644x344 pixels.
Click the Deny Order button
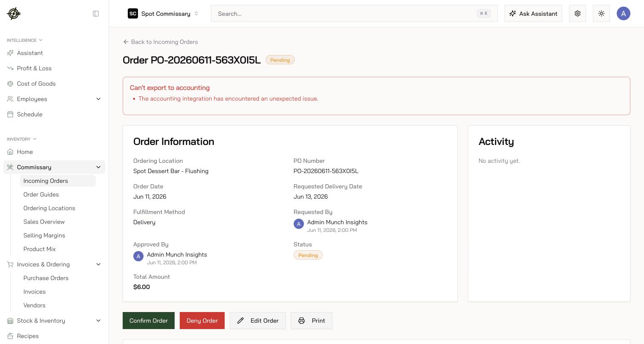tap(202, 321)
